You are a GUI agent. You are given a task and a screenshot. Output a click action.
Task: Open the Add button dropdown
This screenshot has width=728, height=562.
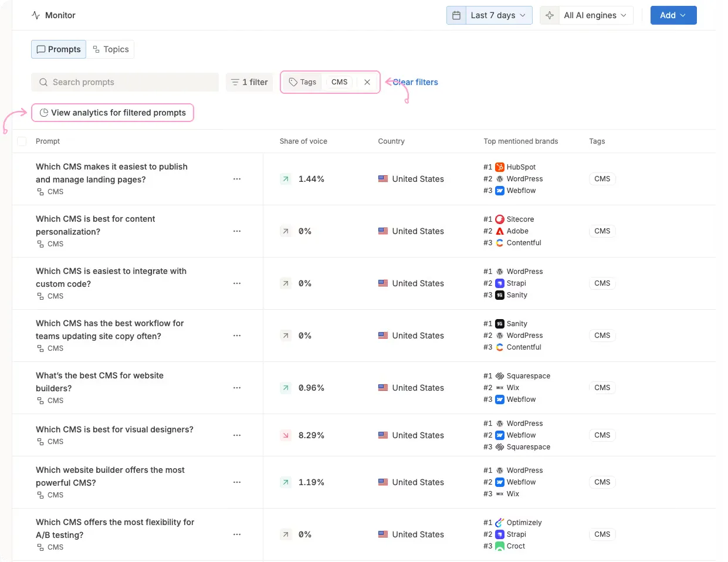tap(673, 15)
